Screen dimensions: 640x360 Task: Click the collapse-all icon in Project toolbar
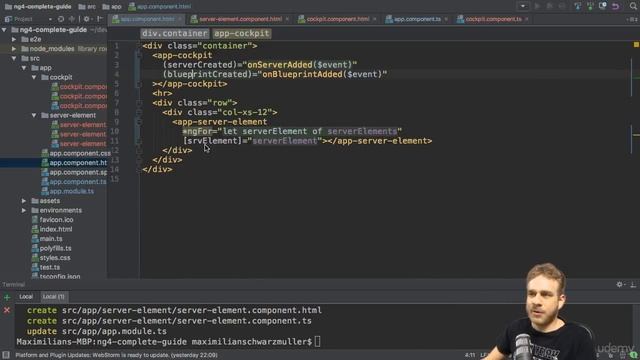point(72,19)
